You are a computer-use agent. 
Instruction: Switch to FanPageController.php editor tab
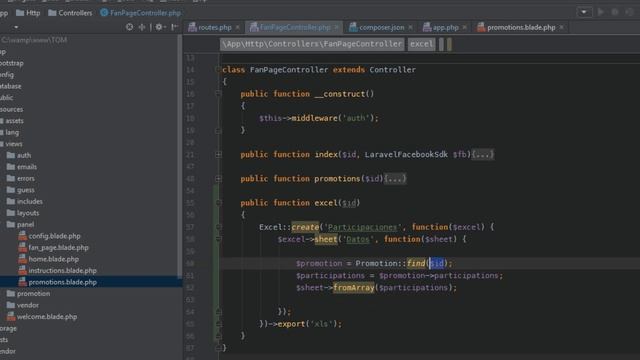294,27
